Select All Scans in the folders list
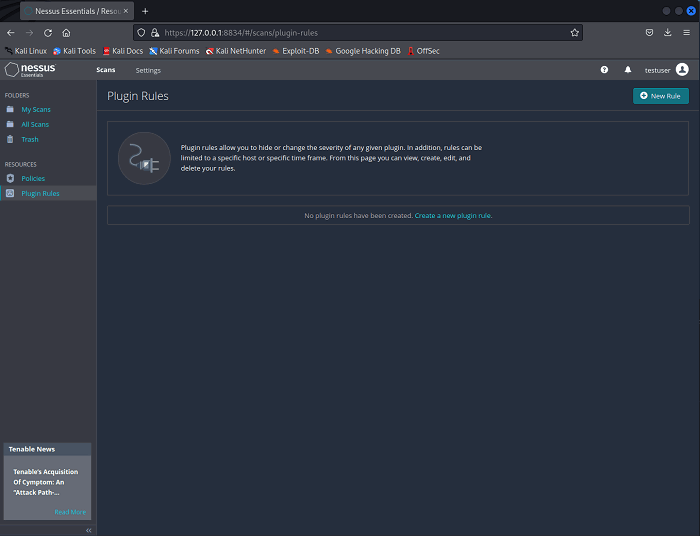 click(x=35, y=125)
